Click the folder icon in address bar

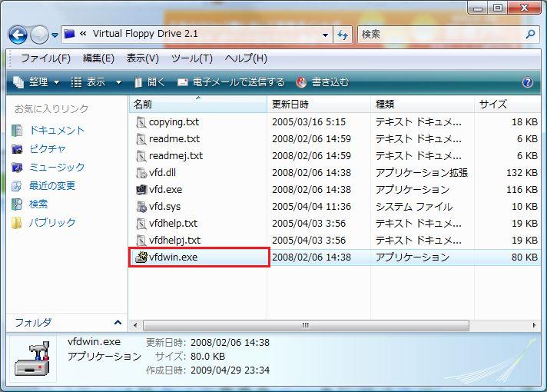click(69, 34)
